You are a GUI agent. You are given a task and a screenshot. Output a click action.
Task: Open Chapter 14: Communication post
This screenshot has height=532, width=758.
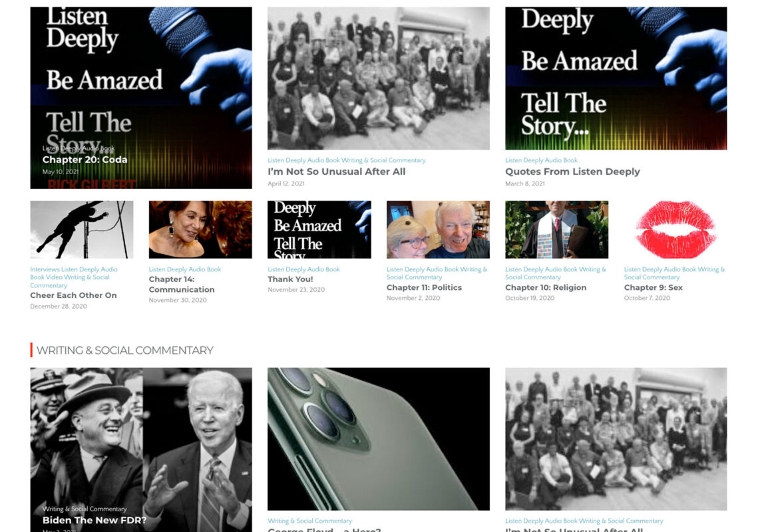[182, 284]
